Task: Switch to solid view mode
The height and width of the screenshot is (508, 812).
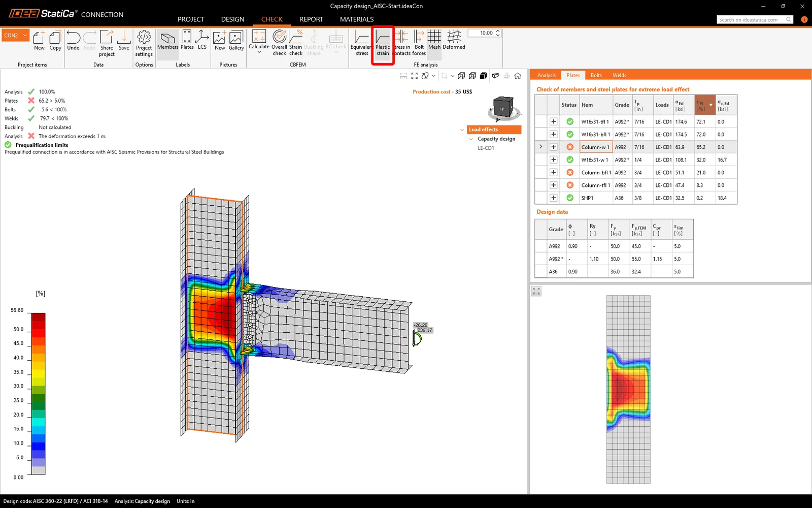Action: (x=484, y=76)
